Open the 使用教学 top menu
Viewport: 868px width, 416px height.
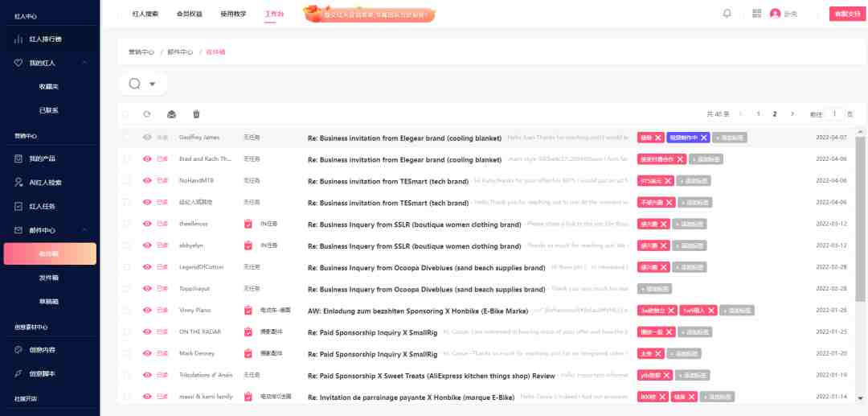[233, 14]
